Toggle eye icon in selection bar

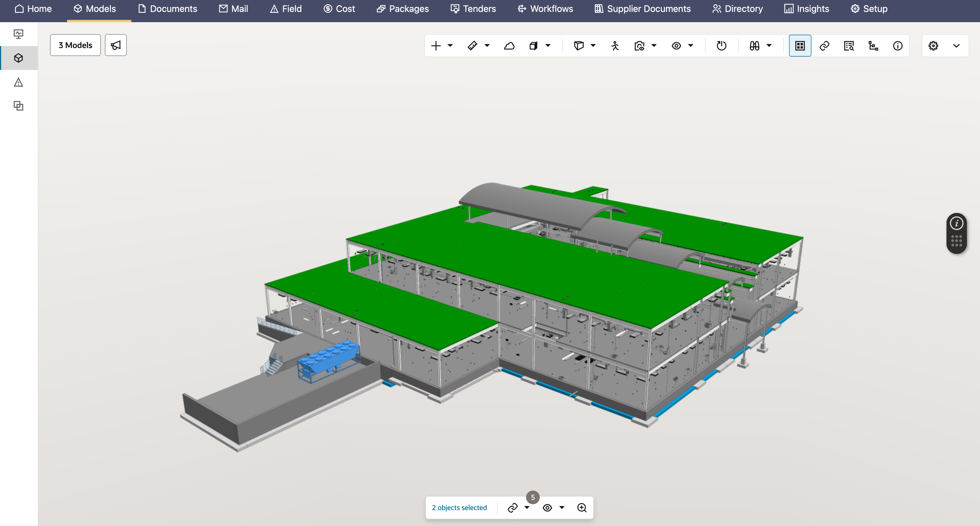(x=547, y=508)
